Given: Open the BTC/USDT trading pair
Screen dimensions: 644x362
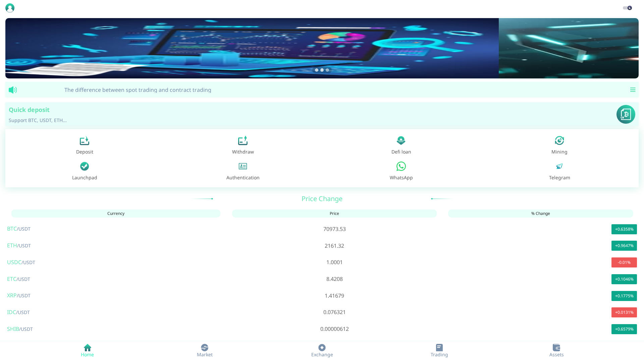Looking at the screenshot, I should [x=18, y=229].
